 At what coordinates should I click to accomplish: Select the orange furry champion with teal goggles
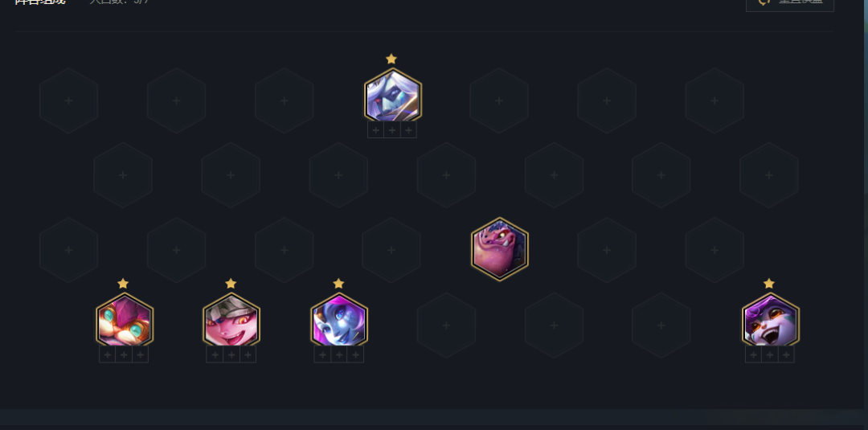pos(125,320)
